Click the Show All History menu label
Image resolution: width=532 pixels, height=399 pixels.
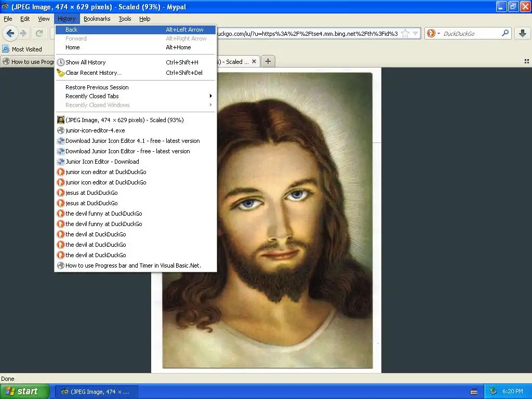(86, 62)
